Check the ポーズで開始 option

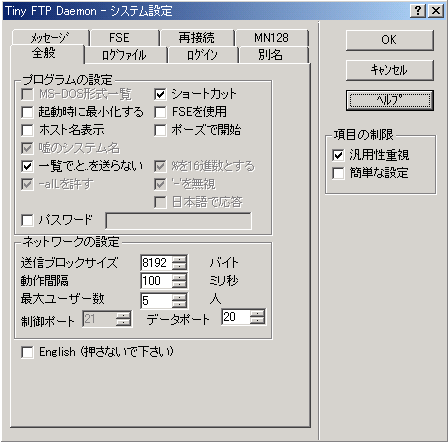160,130
